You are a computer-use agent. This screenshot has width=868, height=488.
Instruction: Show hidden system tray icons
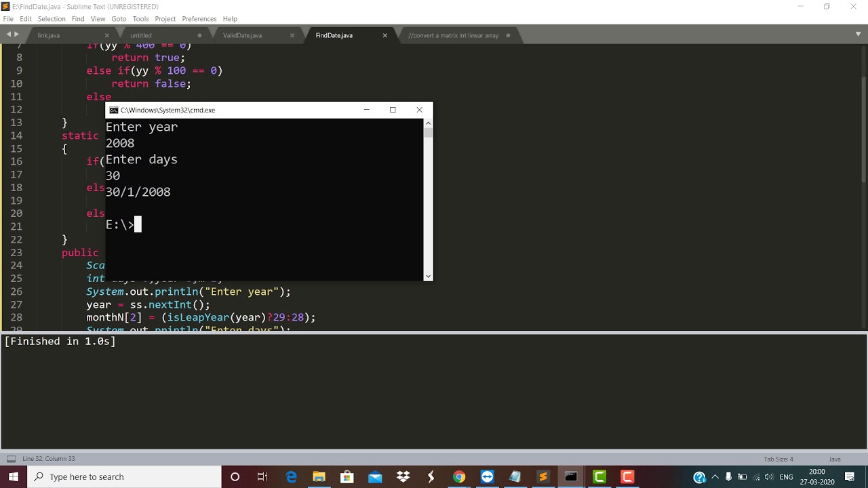coord(715,477)
